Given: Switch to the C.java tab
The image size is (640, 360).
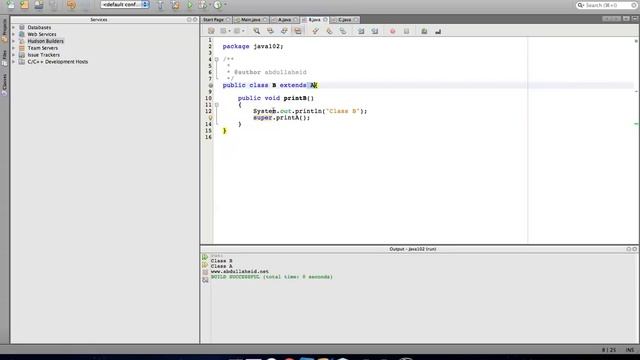Looking at the screenshot, I should click(x=344, y=20).
